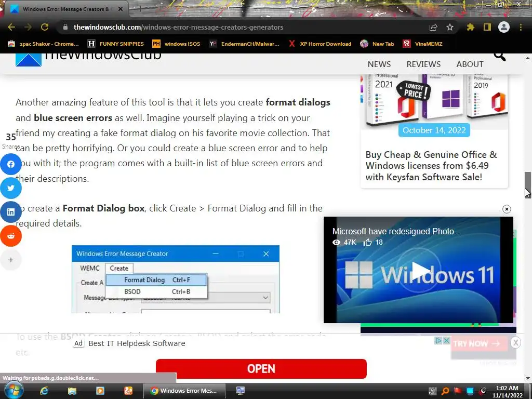Screen dimensions: 532x399
Task: Open the extensions puzzle icon
Action: (x=470, y=27)
